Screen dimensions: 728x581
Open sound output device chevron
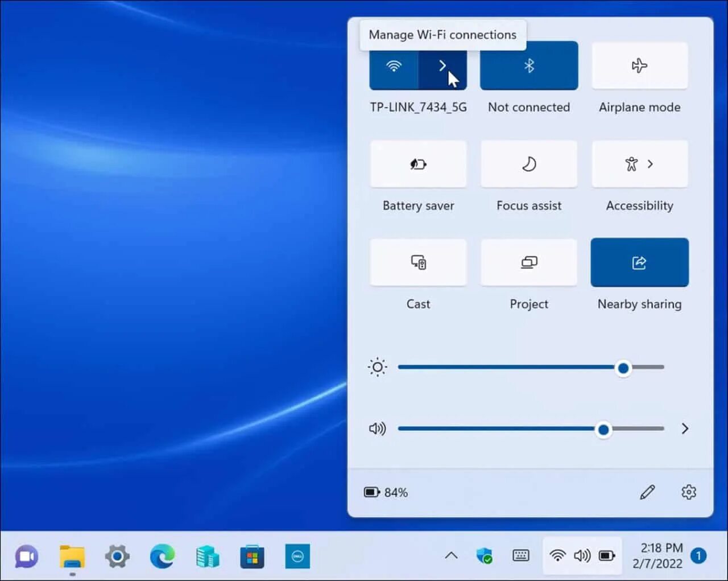685,428
